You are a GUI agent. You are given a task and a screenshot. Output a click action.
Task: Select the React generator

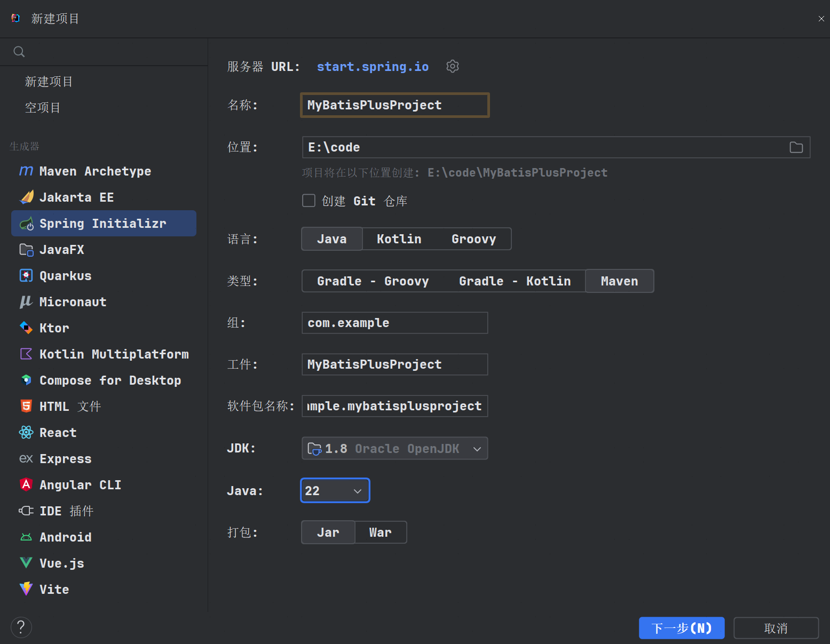pyautogui.click(x=104, y=433)
